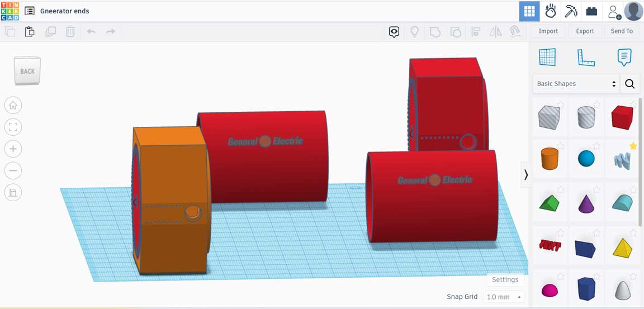644x309 pixels.
Task: Pick the green Roof shape
Action: 549,203
